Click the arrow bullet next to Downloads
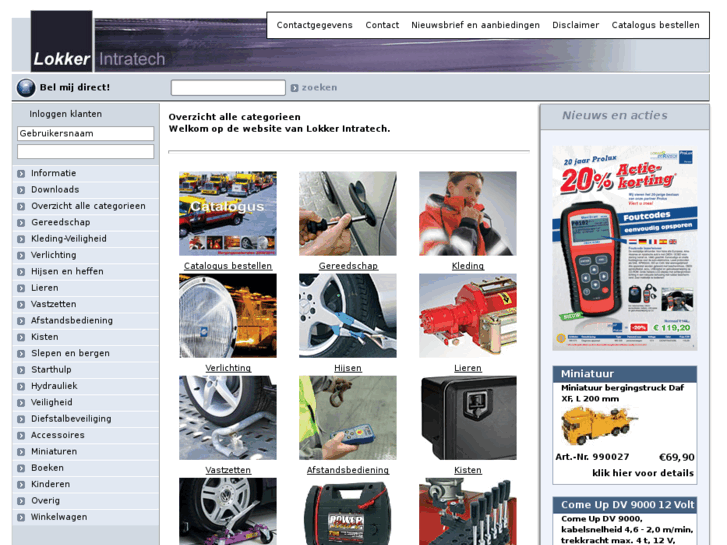Image resolution: width=727 pixels, height=545 pixels. tap(21, 190)
